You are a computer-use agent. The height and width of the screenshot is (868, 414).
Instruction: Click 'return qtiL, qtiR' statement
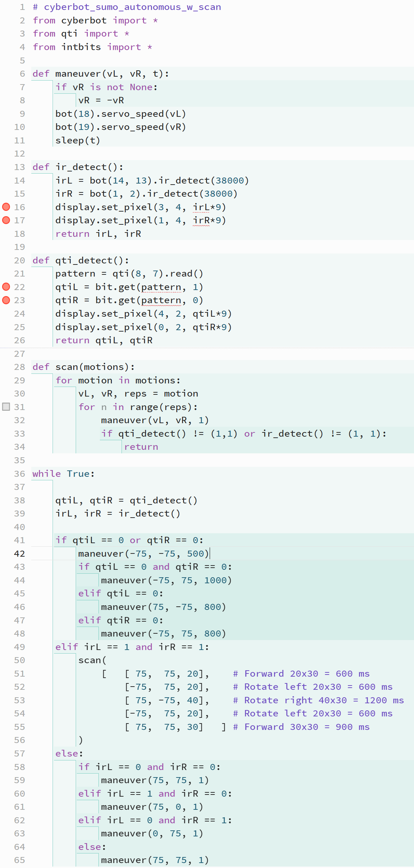tap(104, 340)
